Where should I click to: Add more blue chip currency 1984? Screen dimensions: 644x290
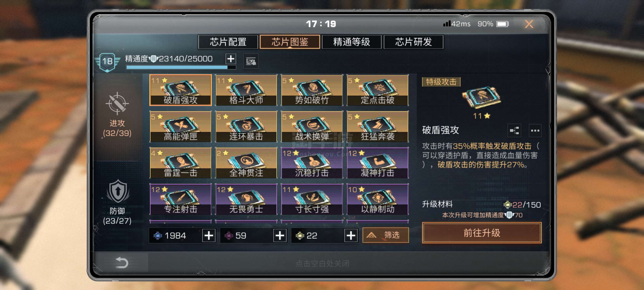(x=209, y=236)
